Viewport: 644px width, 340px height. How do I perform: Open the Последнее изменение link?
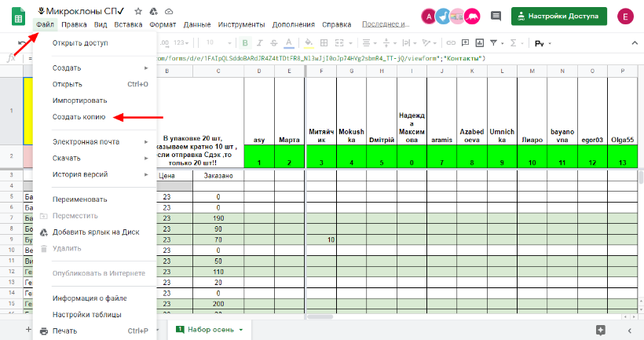[385, 24]
